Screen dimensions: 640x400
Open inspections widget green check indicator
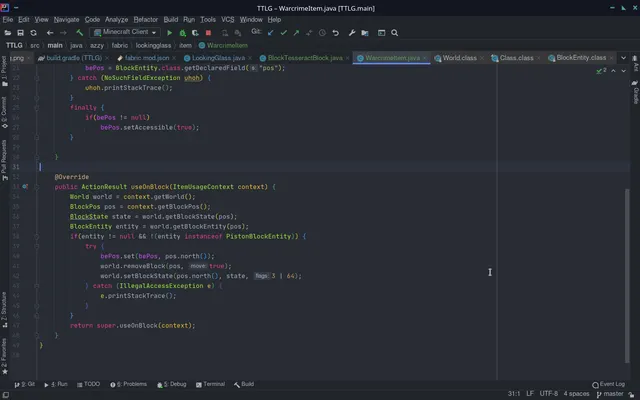pyautogui.click(x=601, y=71)
